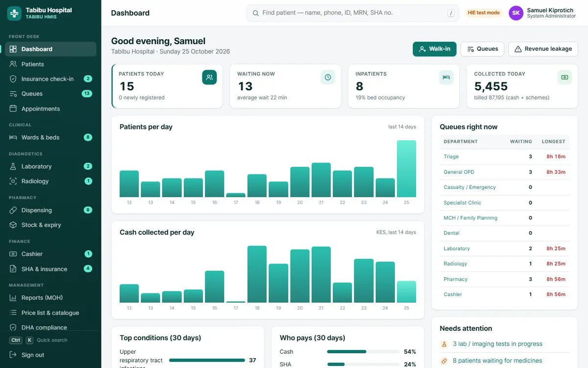Click the day 25 bar in Patients per day
588x368 pixels.
coord(406,169)
